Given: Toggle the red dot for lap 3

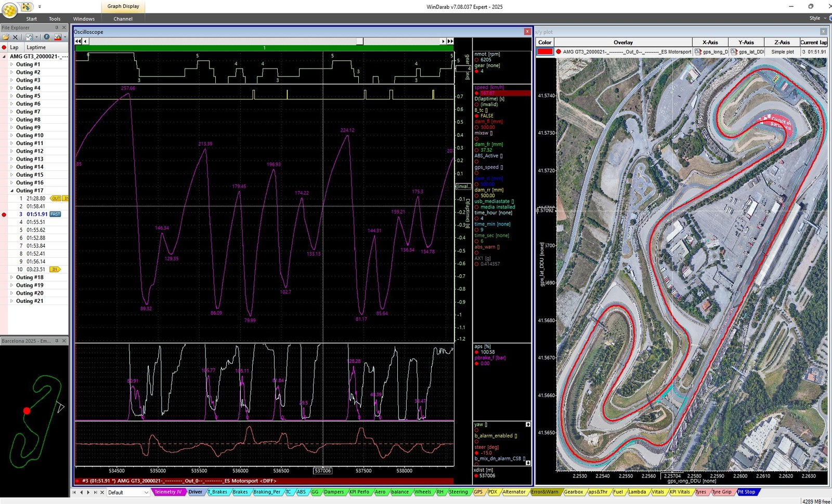Looking at the screenshot, I should (4, 214).
